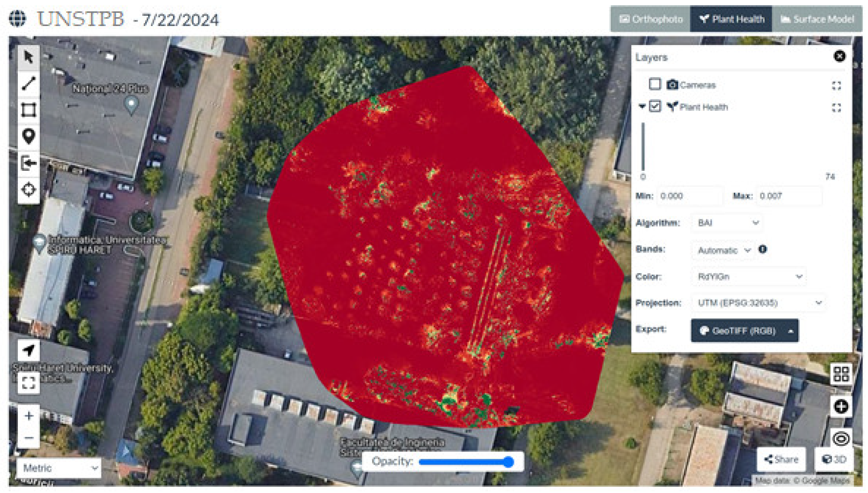The width and height of the screenshot is (868, 493).
Task: Open the Algorithm BAI dropdown
Action: pyautogui.click(x=727, y=223)
